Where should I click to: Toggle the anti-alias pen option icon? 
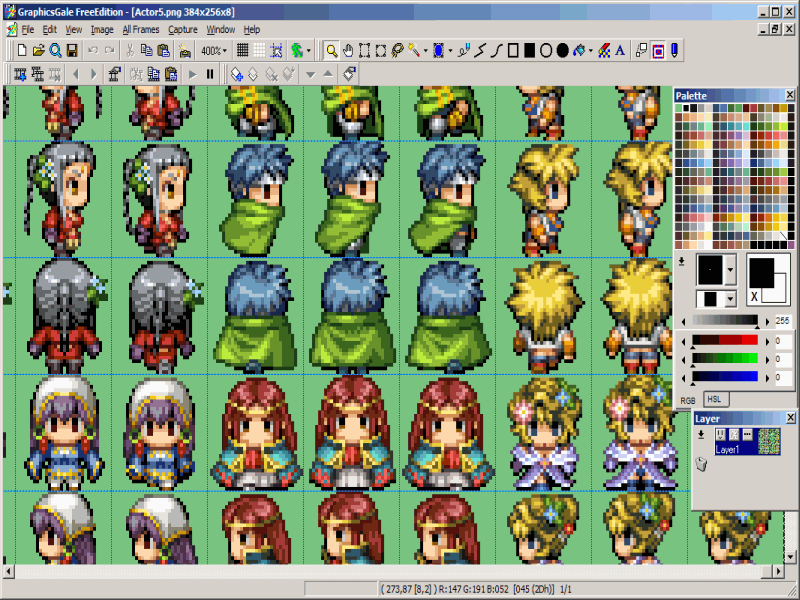tap(641, 51)
